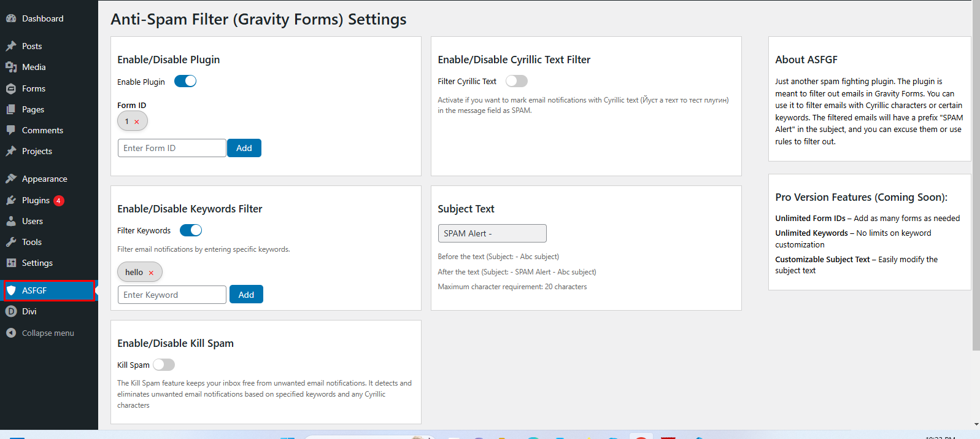Screen dimensions: 980x439
Task: Open the Plugins menu item
Action: 49,200
